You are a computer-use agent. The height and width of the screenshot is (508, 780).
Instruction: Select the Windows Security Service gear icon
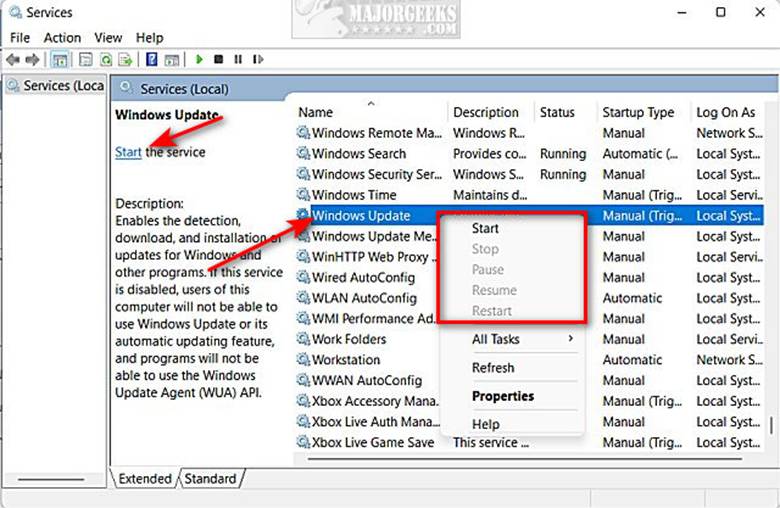(303, 174)
